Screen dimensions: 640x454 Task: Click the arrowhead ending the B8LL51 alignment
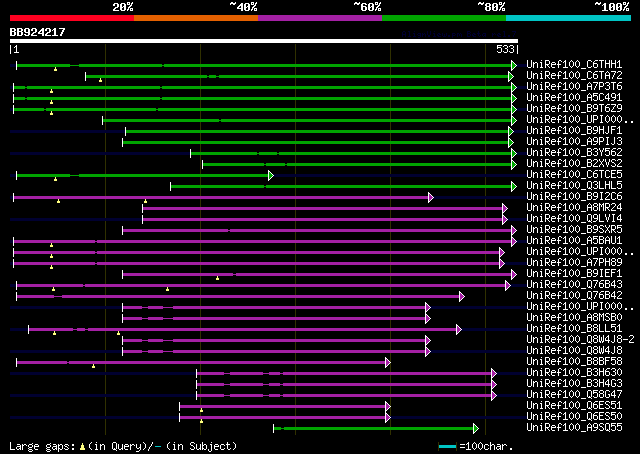(459, 329)
